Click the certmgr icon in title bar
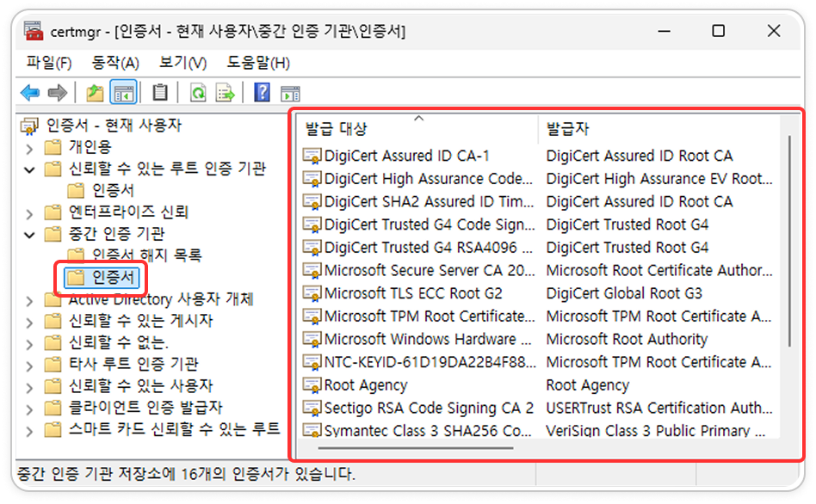This screenshot has height=504, width=816. pyautogui.click(x=34, y=31)
